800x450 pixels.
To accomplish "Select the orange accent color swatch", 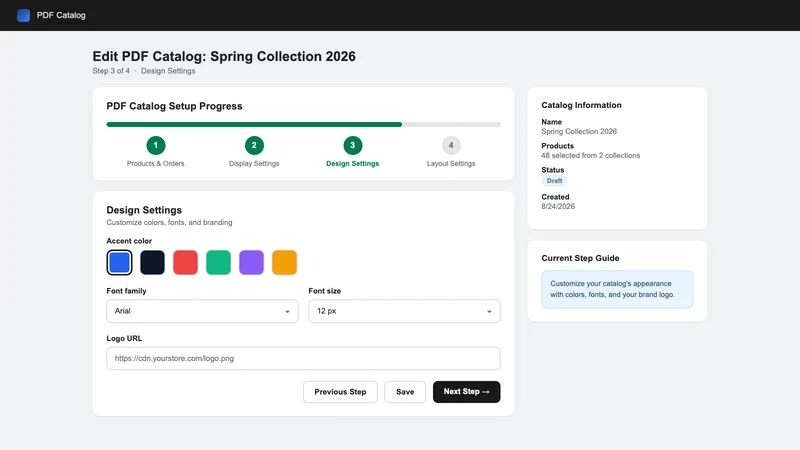I will (284, 262).
